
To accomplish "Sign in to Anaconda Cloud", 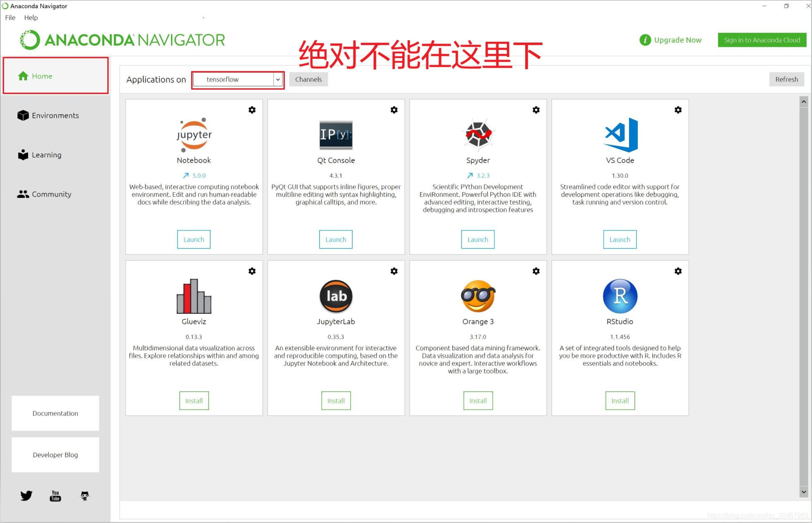I will click(x=762, y=40).
